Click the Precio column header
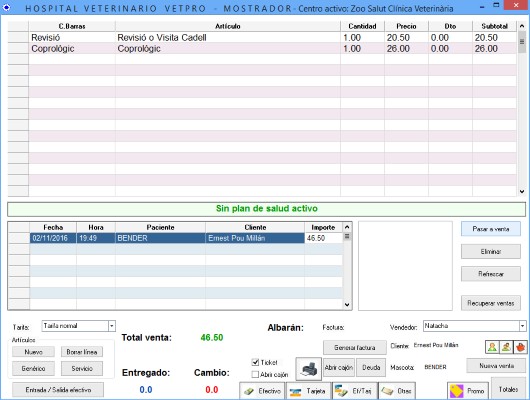 [406, 26]
